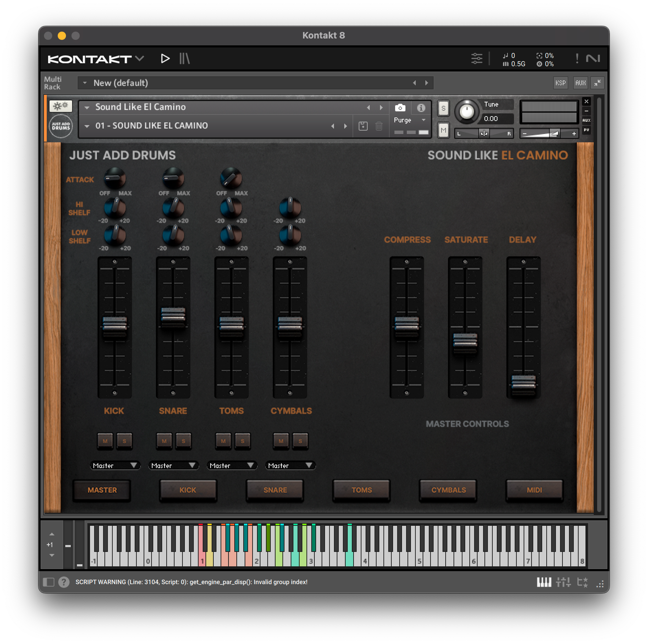Open the library browser icon

185,59
